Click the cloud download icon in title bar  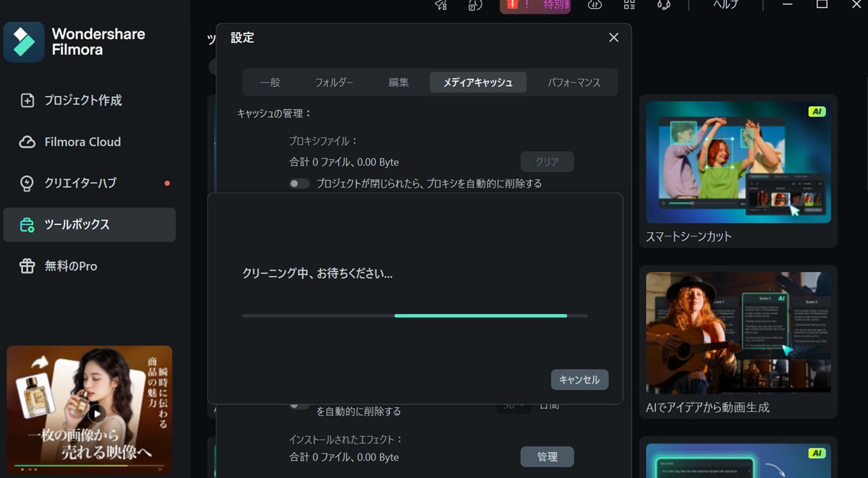[x=595, y=5]
